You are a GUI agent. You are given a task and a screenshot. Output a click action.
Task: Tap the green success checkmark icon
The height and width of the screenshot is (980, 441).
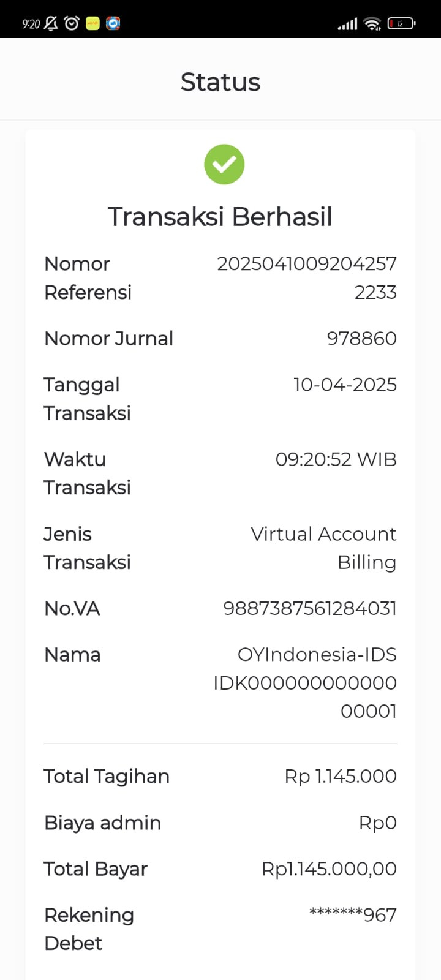coord(224,164)
